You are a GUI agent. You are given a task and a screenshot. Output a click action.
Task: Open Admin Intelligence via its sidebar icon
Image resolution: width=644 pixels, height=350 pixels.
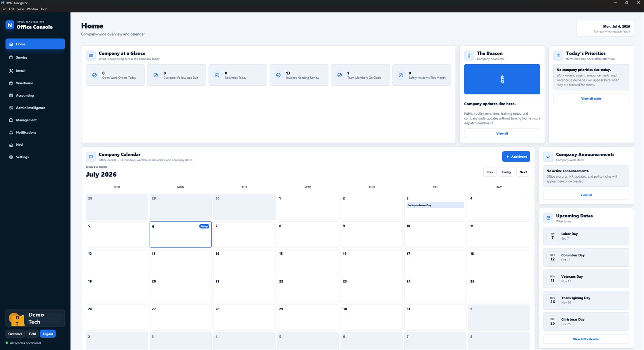(11, 108)
